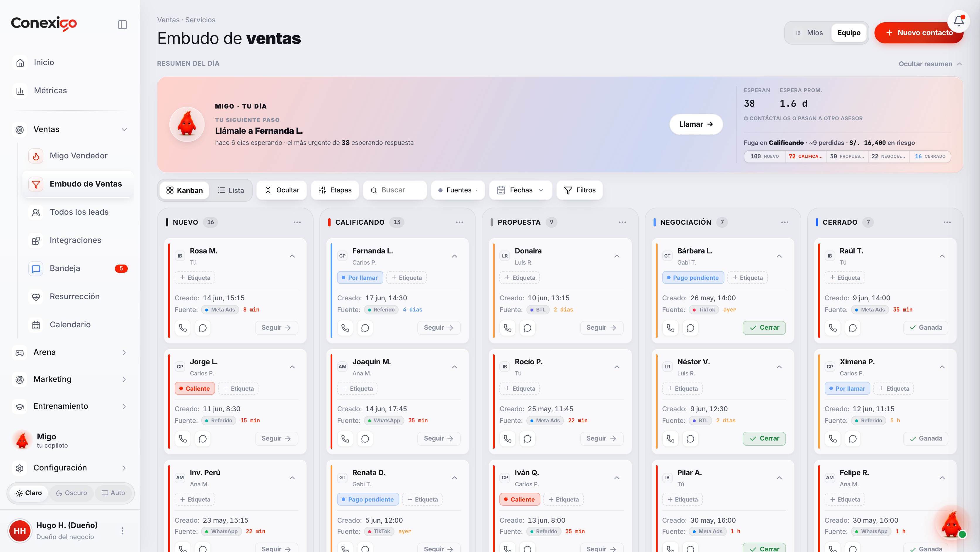Open chat for Néstor V.

click(690, 438)
